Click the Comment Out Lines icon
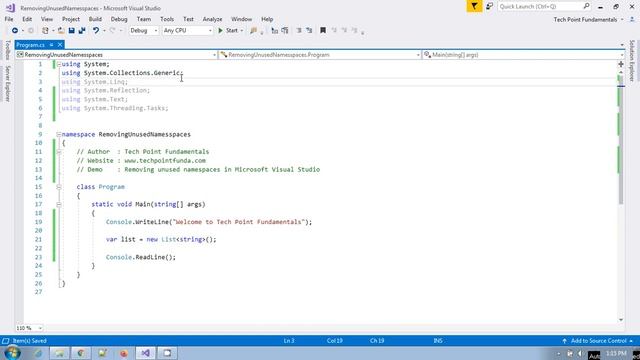This screenshot has width=640, height=360. click(275, 31)
